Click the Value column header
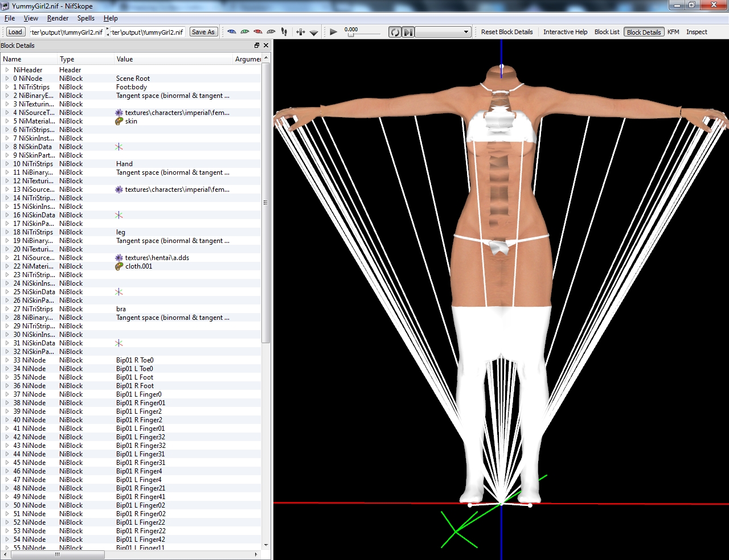 173,59
